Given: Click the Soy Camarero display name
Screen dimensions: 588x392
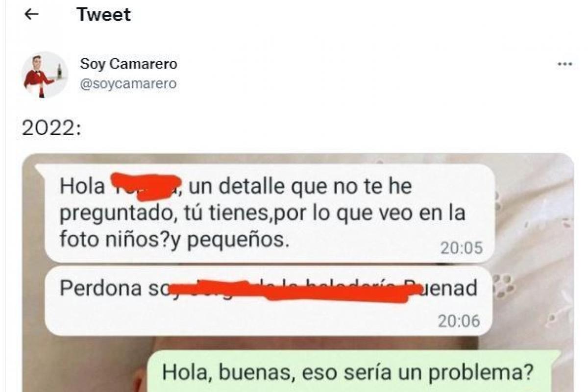Looking at the screenshot, I should click(128, 64).
